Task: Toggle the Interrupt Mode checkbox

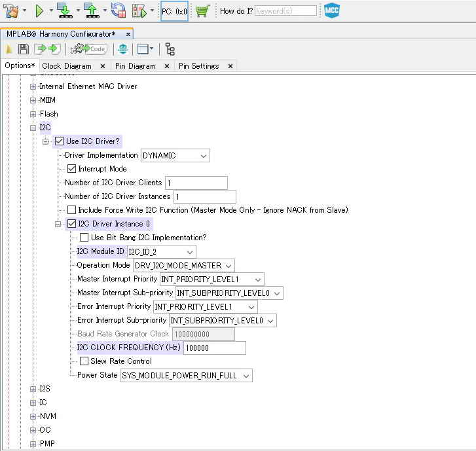Action: [71, 169]
